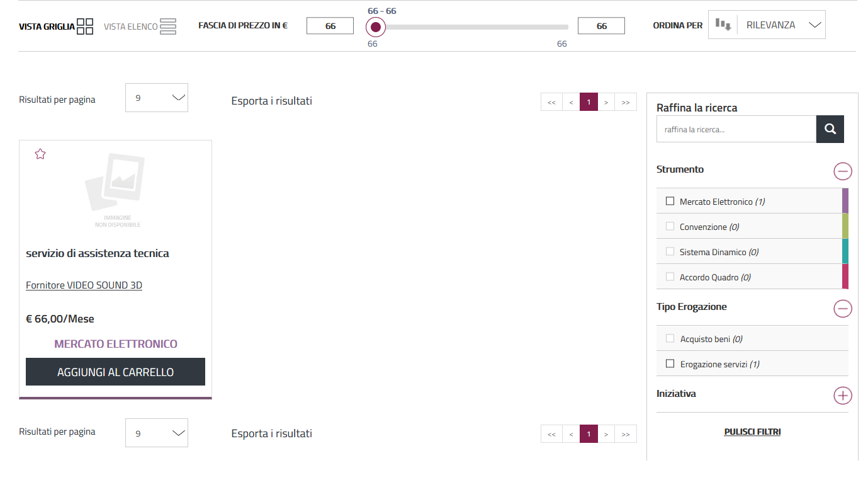
Task: Click the sort direction icon
Action: click(723, 25)
